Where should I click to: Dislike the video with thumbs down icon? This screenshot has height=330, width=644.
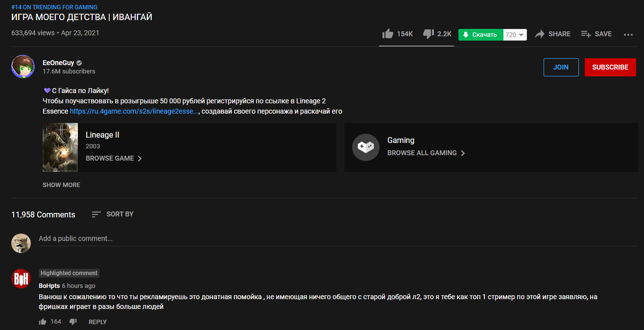(429, 34)
